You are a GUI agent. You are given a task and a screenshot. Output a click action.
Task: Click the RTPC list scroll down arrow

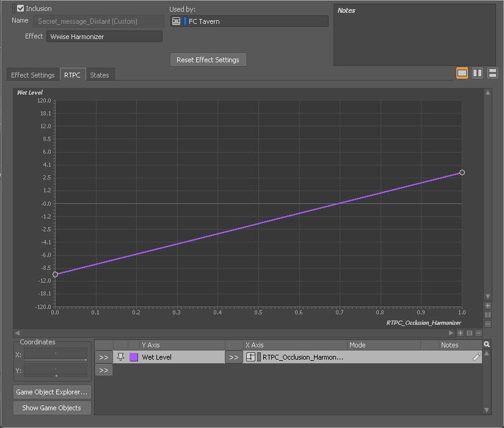tap(487, 410)
